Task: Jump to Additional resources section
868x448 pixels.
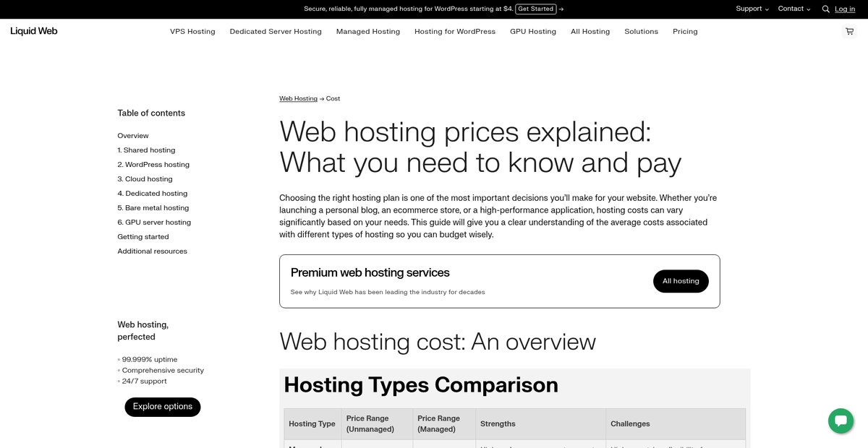Action: pyautogui.click(x=153, y=251)
